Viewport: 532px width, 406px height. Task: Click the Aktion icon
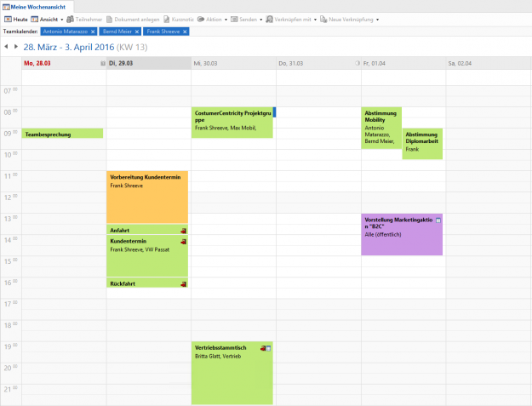tap(201, 20)
